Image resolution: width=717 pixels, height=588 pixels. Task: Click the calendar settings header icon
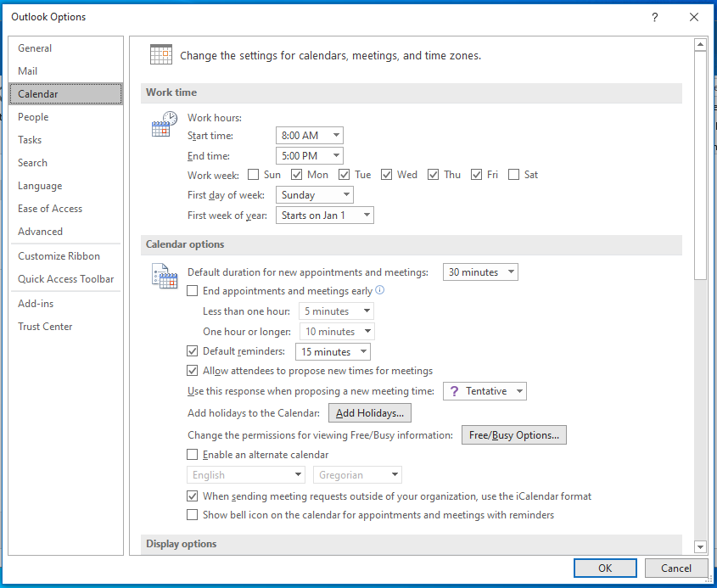point(161,54)
